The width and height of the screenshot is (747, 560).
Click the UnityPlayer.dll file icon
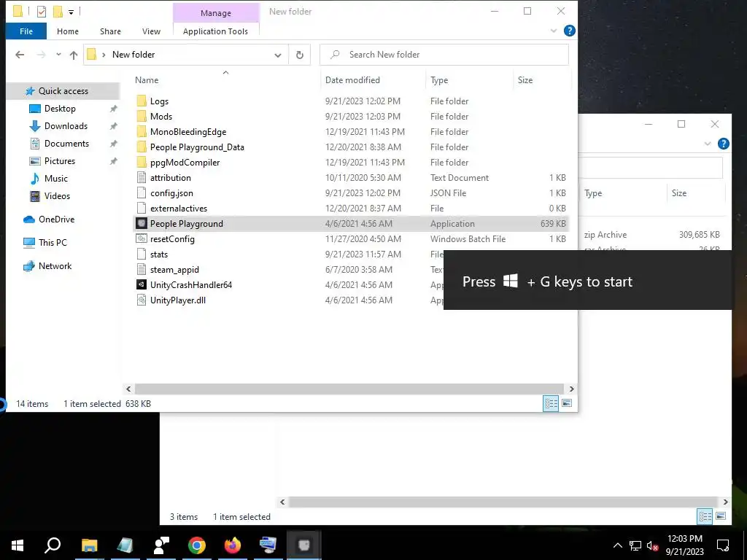click(142, 300)
